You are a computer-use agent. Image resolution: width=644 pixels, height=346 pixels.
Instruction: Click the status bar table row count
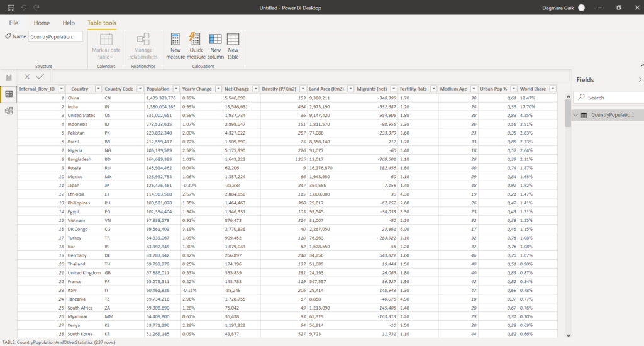pos(58,342)
